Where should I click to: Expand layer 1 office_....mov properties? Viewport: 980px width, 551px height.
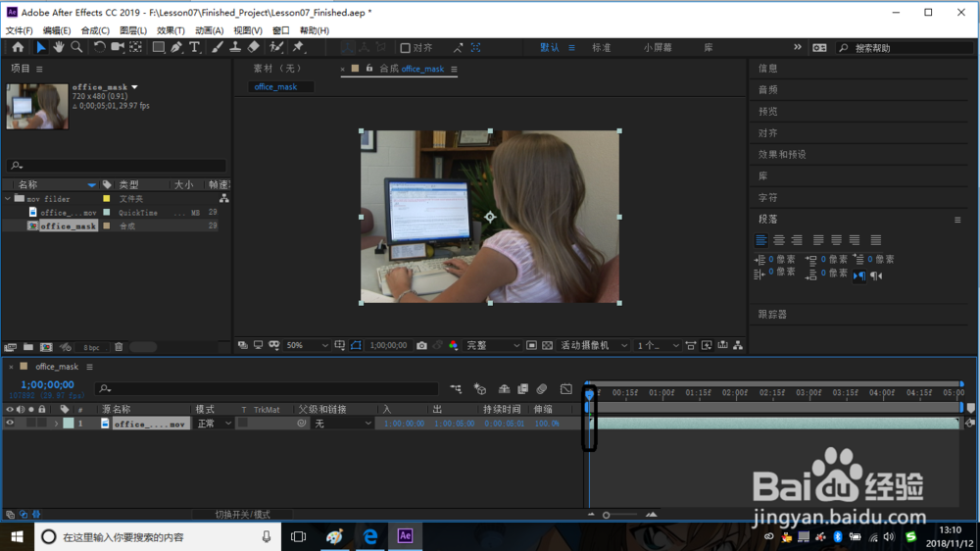point(56,424)
